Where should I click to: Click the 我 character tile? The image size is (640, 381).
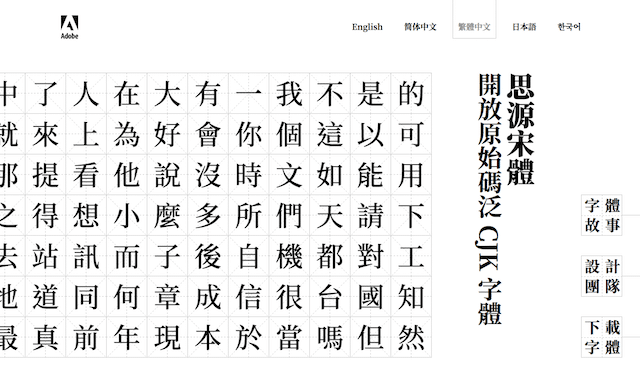(289, 94)
